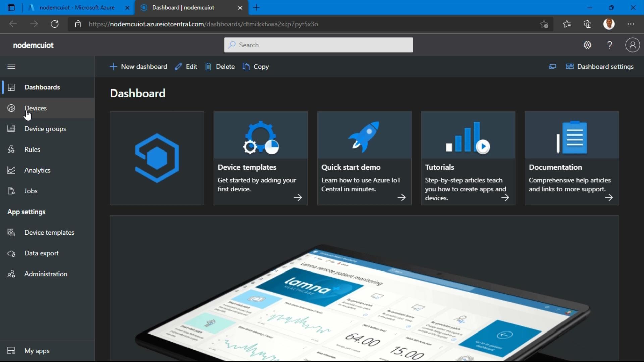Viewport: 644px width, 362px height.
Task: Copy the current dashboard
Action: [x=256, y=67]
